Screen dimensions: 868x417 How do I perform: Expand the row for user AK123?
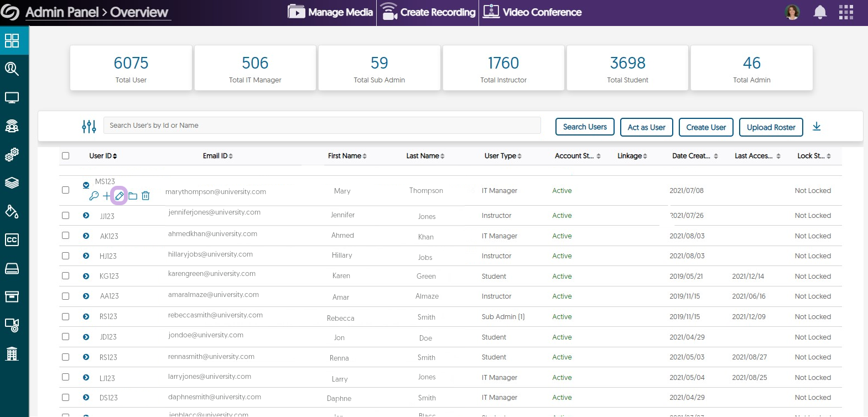86,236
